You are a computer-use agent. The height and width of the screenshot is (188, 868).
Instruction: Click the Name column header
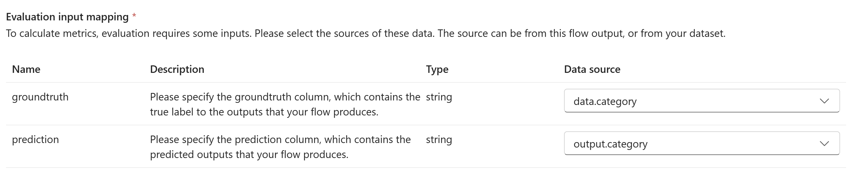26,69
